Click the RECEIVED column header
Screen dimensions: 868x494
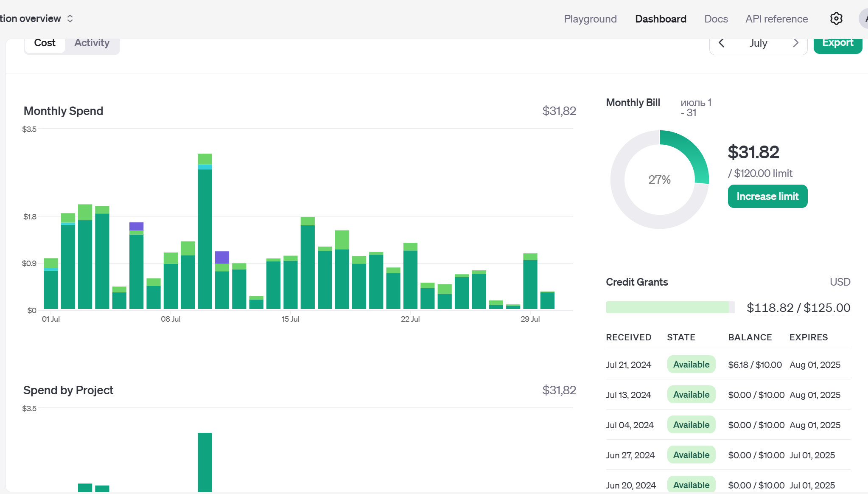click(x=628, y=337)
